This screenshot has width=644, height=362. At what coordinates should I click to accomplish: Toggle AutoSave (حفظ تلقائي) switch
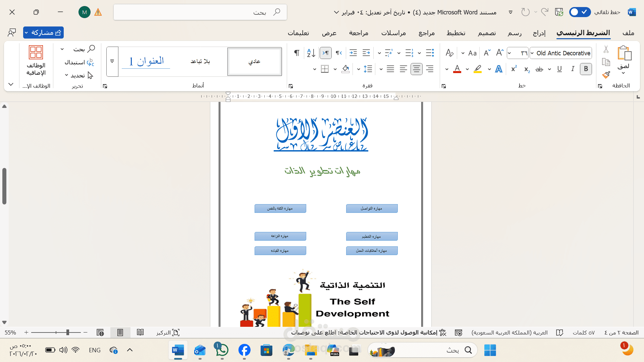pos(580,12)
